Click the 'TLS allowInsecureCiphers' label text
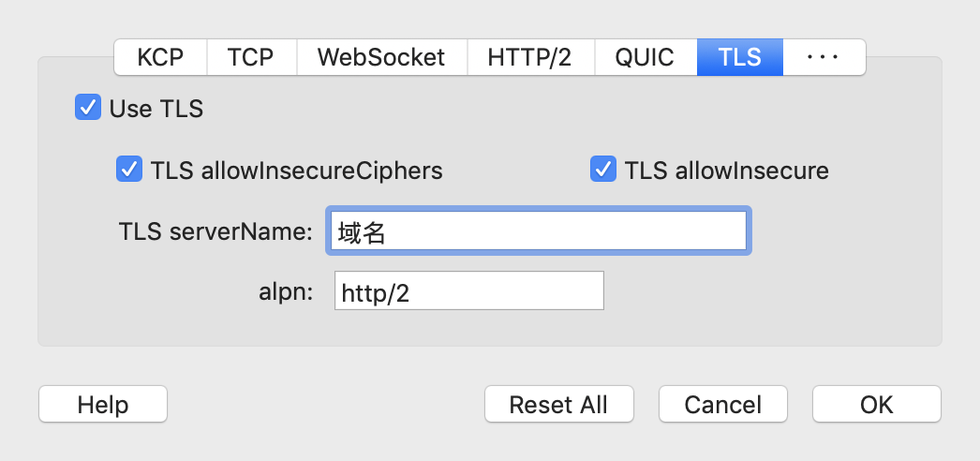The width and height of the screenshot is (980, 461). click(x=296, y=171)
